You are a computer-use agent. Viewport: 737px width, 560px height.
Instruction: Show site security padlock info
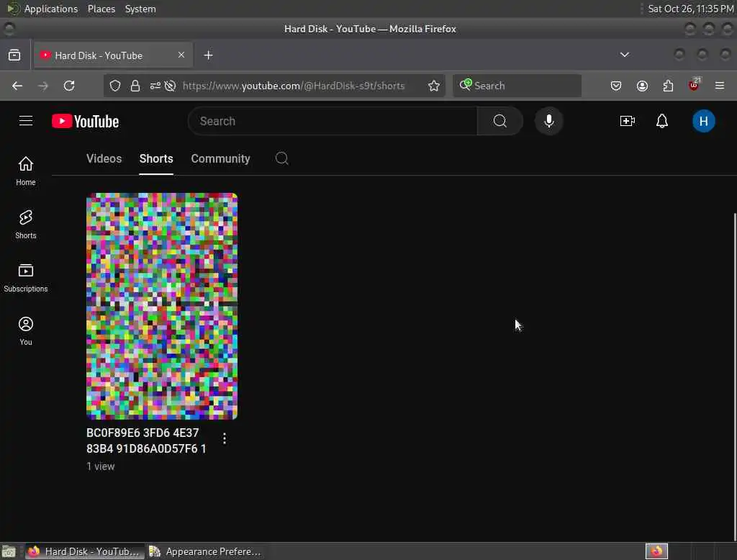[x=135, y=86]
